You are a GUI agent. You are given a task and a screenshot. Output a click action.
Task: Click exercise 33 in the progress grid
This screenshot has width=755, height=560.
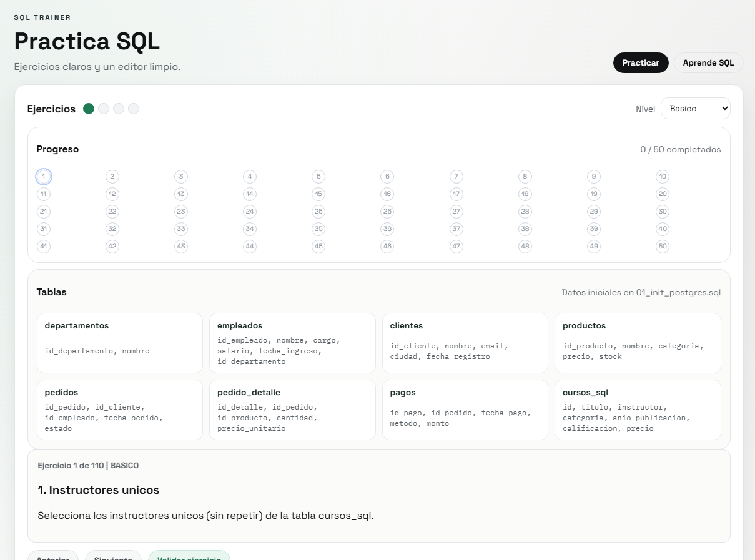point(181,228)
